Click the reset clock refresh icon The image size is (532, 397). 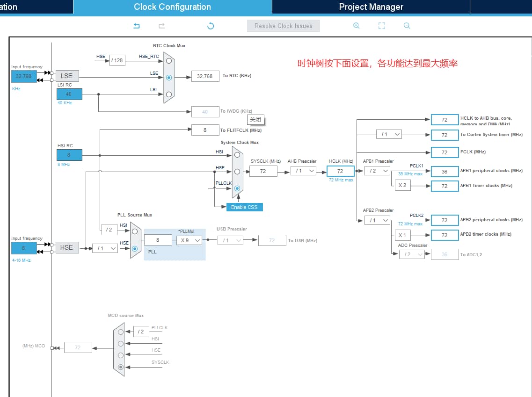[211, 26]
